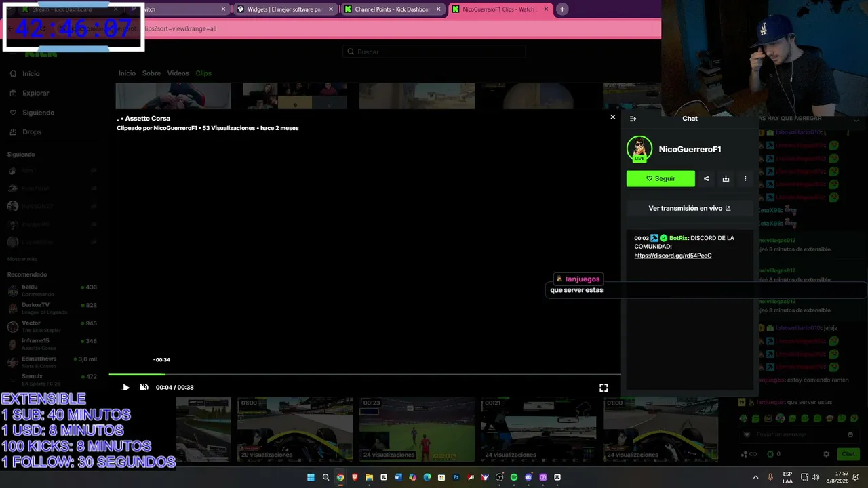Open the discord.gg community link

673,256
